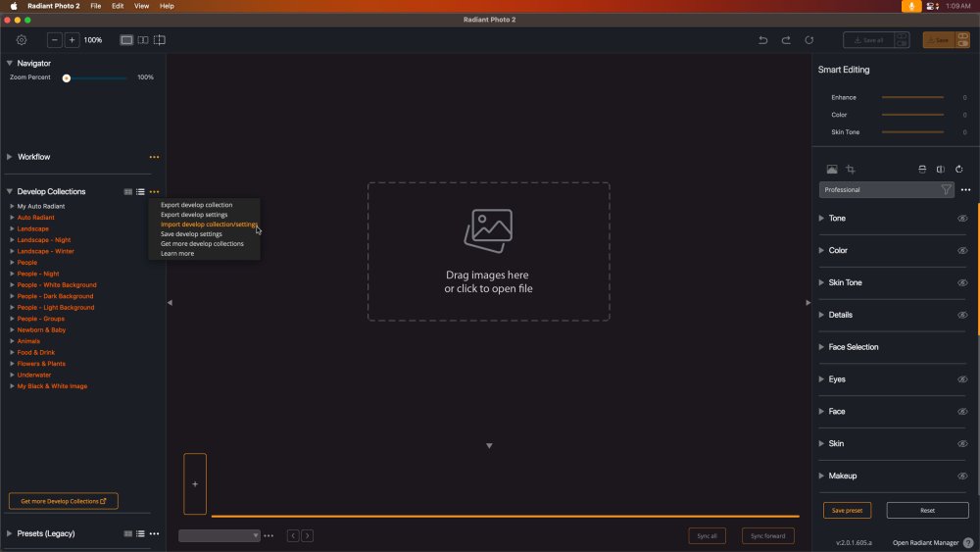This screenshot has height=552, width=980.
Task: Open Develop Collections three-dot menu
Action: point(155,192)
